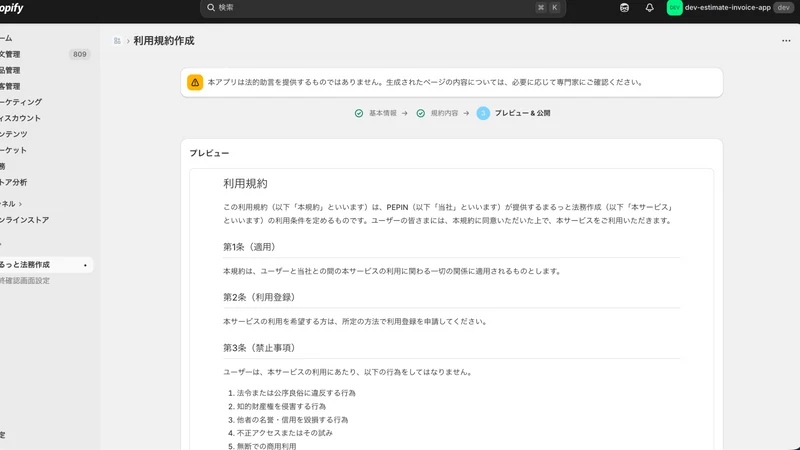800x450 pixels.
Task: Click the プレビュー section heading
Action: point(209,153)
